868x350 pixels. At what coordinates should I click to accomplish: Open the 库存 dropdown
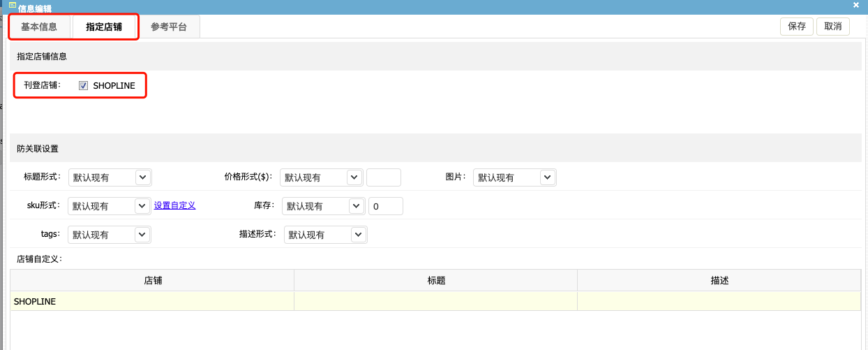324,206
